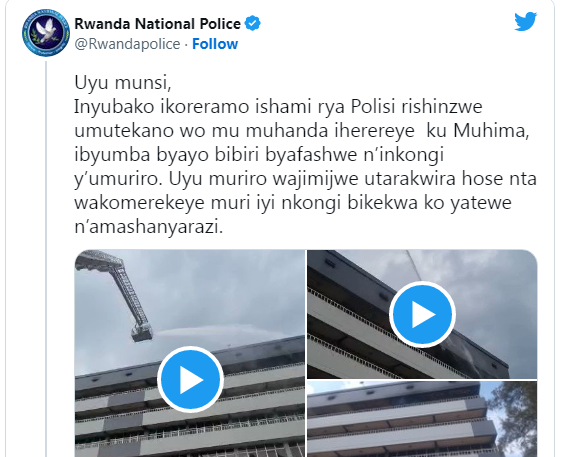The height and width of the screenshot is (457, 565).
Task: Click the Rwanda National Police profile avatar
Action: (x=45, y=33)
